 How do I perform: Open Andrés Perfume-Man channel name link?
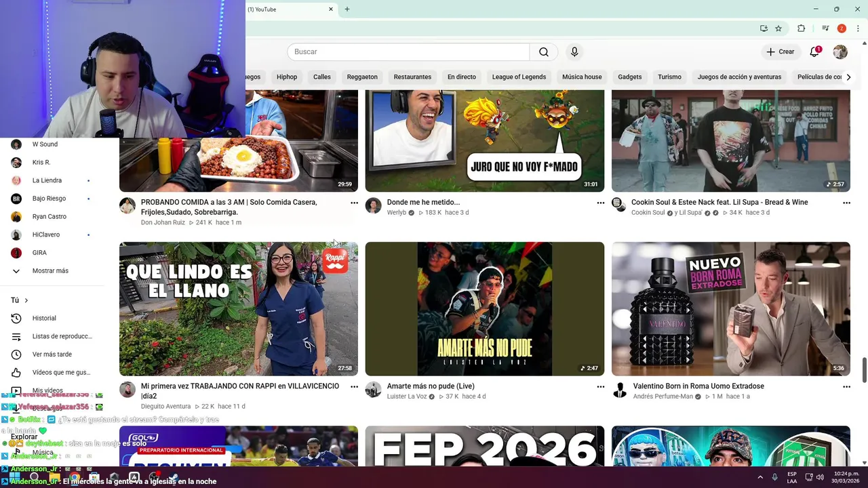(x=663, y=396)
